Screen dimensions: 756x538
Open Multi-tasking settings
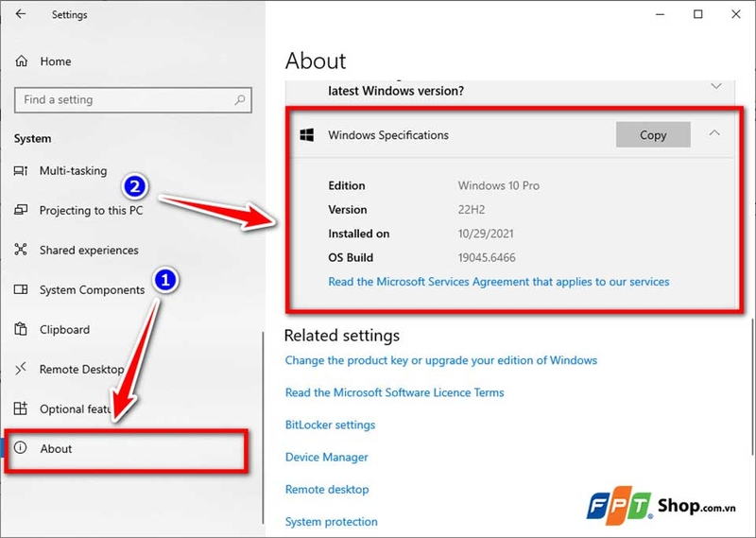coord(74,171)
